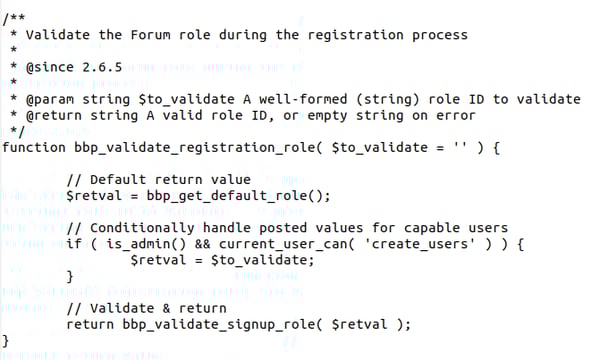The width and height of the screenshot is (600, 360).
Task: Click the "// Validate & return" comment
Action: point(146,308)
